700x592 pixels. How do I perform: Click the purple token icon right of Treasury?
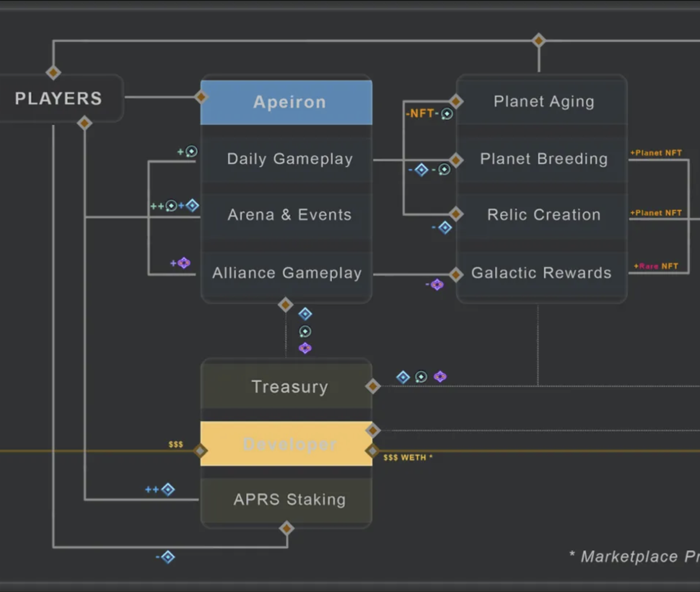click(x=440, y=377)
